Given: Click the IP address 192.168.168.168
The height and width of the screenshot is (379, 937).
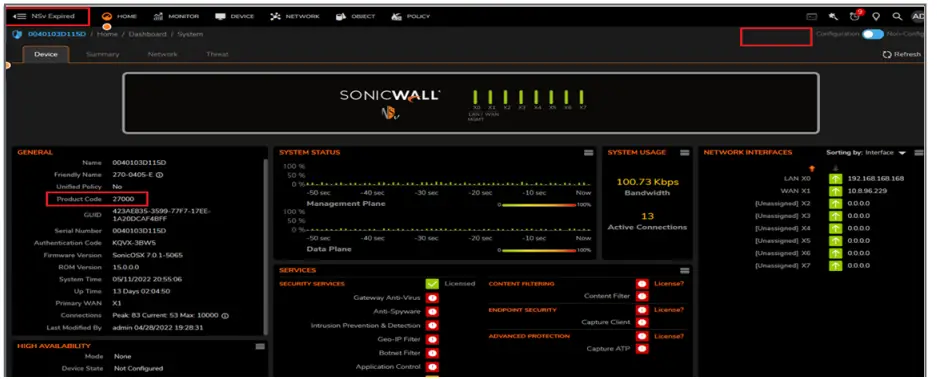Looking at the screenshot, I should (x=875, y=179).
